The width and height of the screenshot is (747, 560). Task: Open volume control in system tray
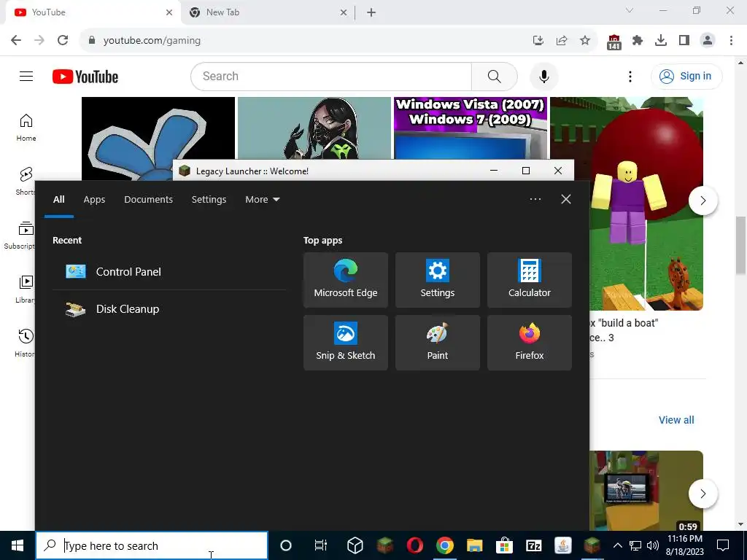pos(653,545)
